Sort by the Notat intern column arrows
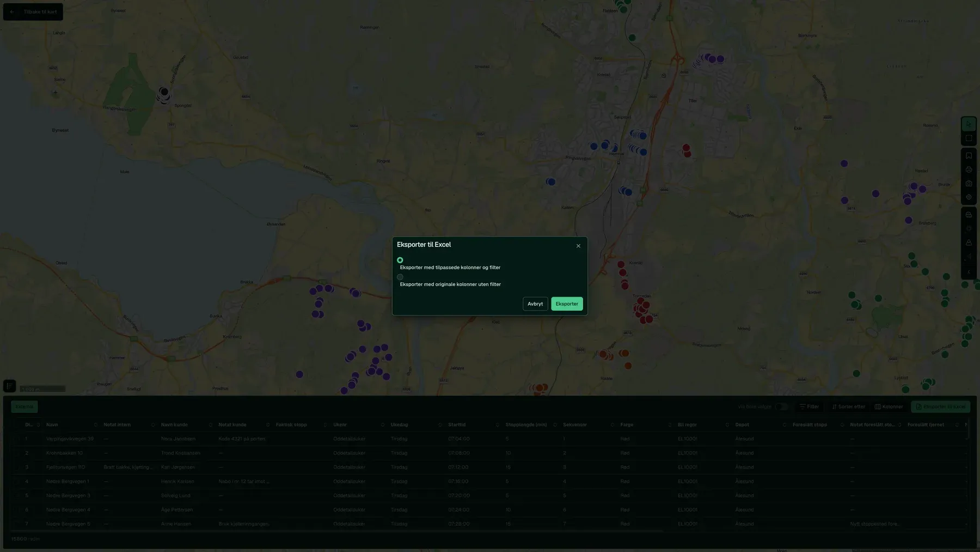 click(153, 425)
